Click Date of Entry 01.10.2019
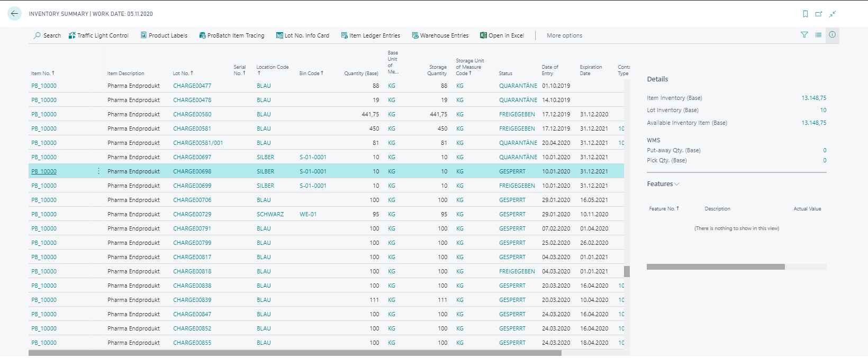The image size is (868, 358). coord(556,86)
